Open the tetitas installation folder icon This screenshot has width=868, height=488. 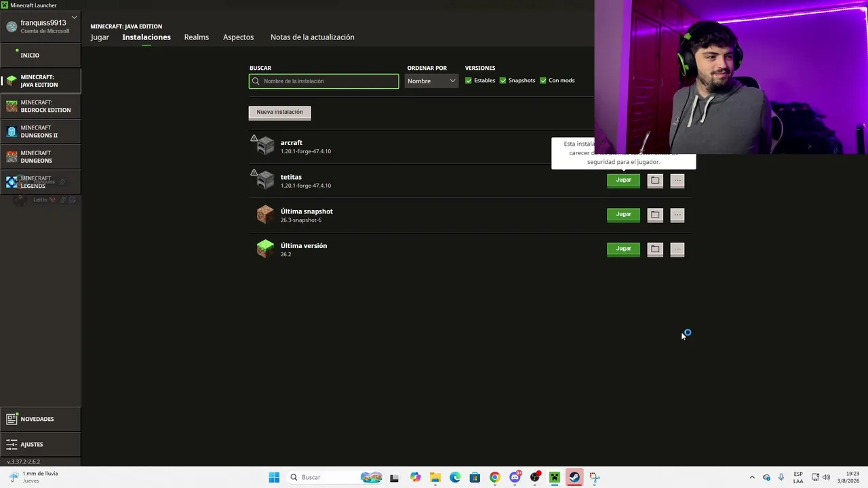655,180
